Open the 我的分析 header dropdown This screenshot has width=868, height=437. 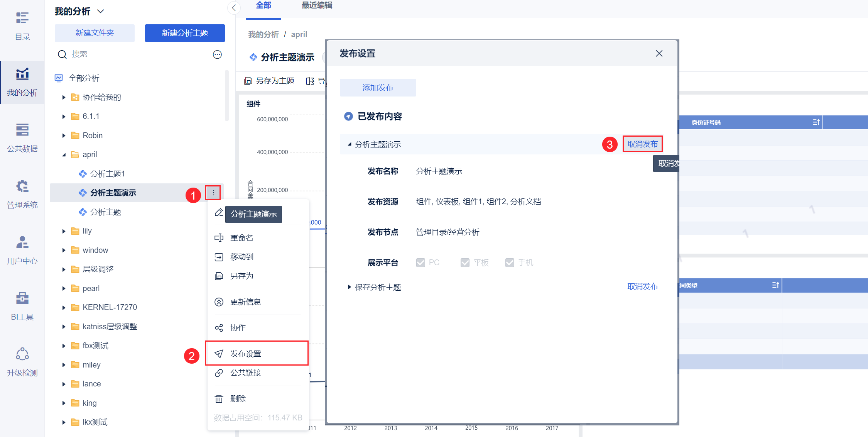tap(101, 11)
